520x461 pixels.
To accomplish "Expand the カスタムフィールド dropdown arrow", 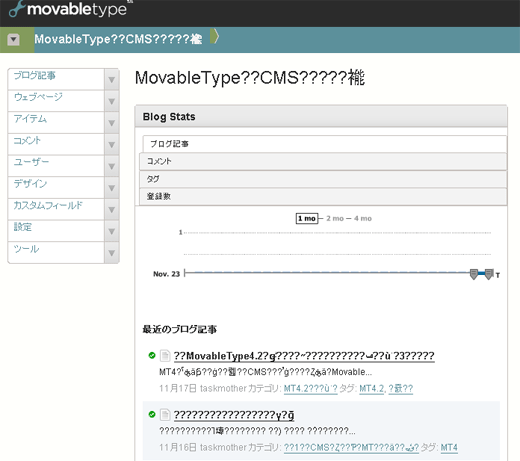I will 112,210.
